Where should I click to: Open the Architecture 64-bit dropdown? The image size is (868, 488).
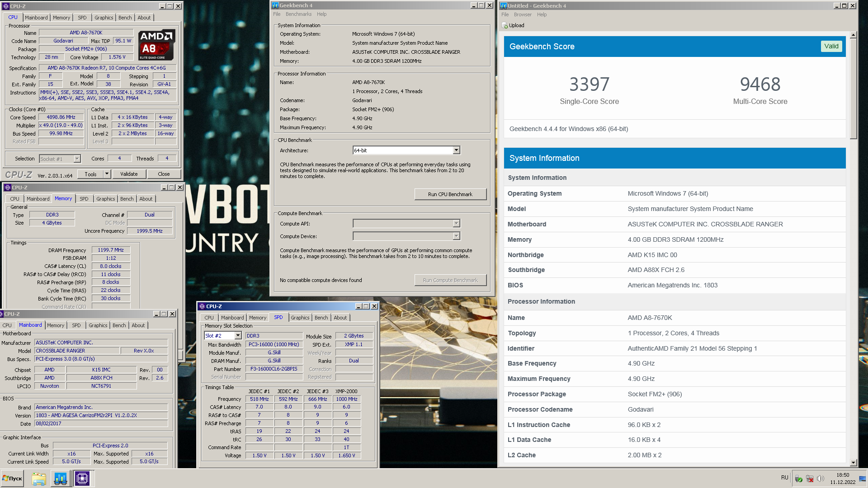(456, 150)
